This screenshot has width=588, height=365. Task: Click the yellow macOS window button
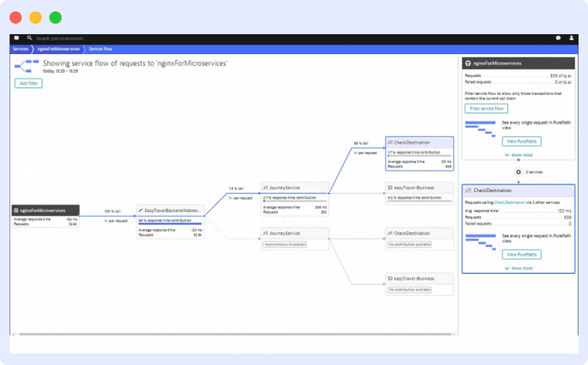[36, 18]
